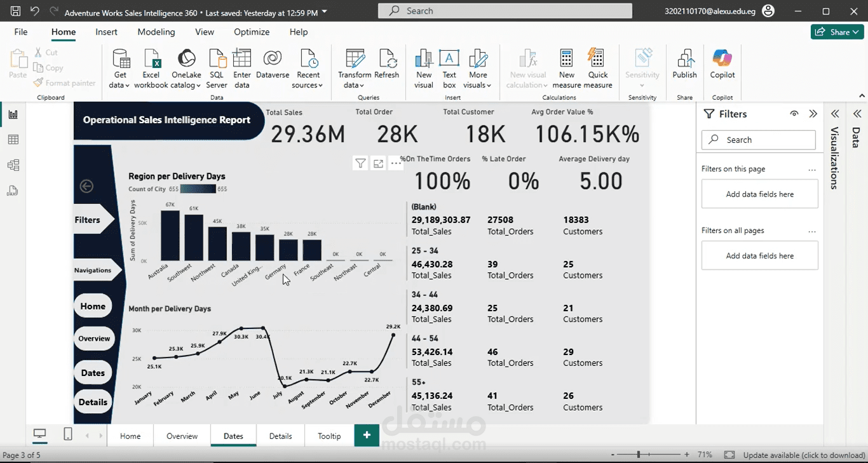Click the Focus mode icon on visual
The height and width of the screenshot is (463, 868).
point(378,164)
